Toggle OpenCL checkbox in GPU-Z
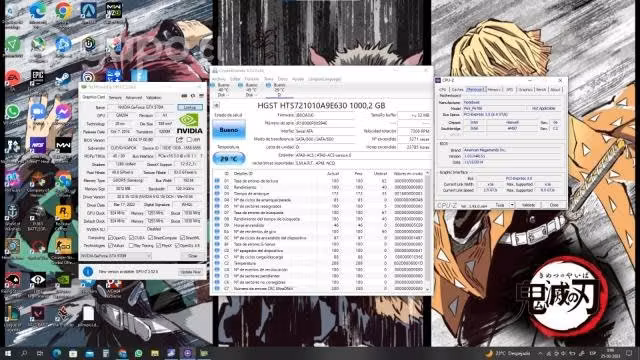 111,238
